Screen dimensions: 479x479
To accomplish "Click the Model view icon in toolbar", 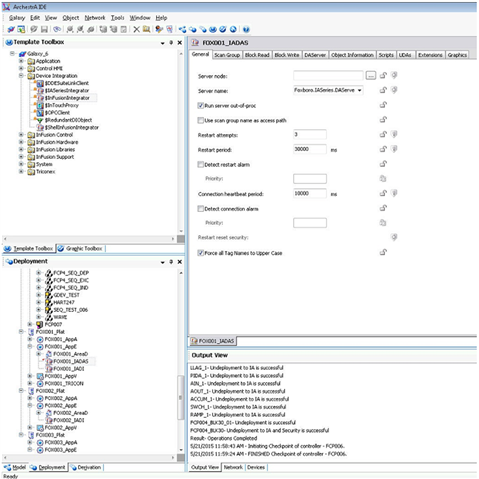I will [x=182, y=30].
